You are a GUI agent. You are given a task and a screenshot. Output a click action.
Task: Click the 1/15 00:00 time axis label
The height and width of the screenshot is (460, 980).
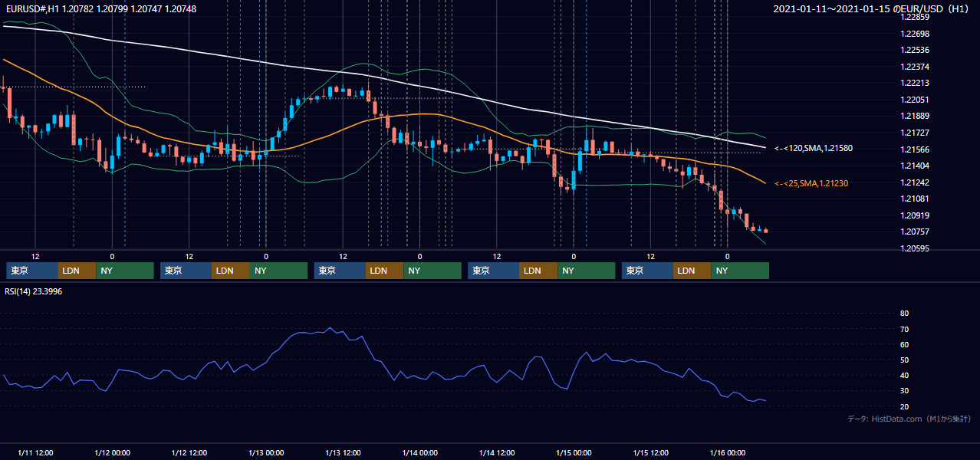point(574,452)
